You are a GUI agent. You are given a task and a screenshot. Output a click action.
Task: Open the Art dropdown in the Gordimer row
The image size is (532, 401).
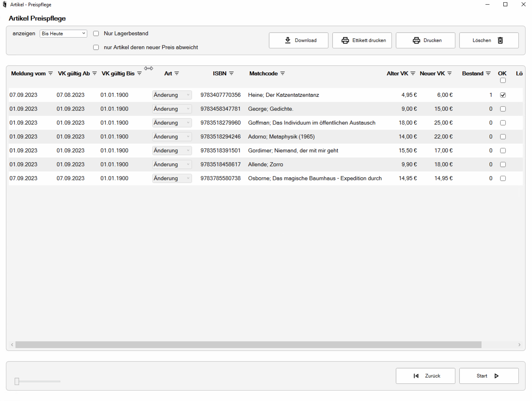172,151
